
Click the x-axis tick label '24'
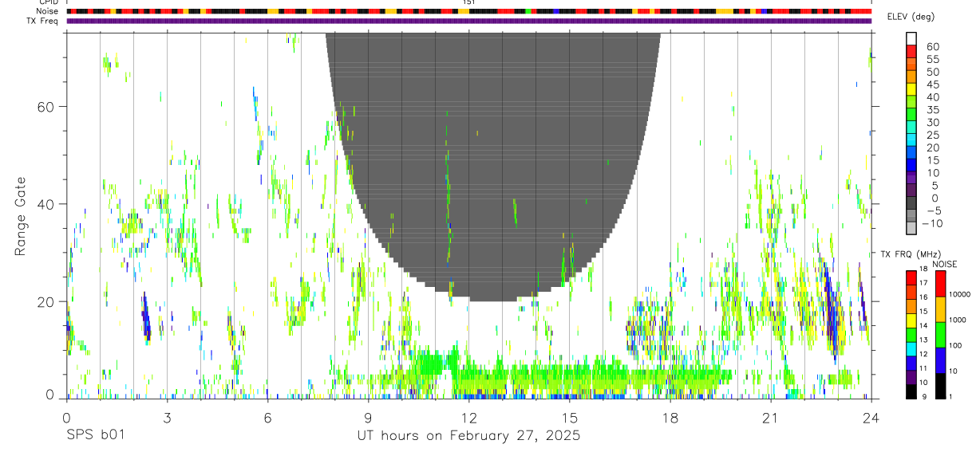[x=871, y=418]
